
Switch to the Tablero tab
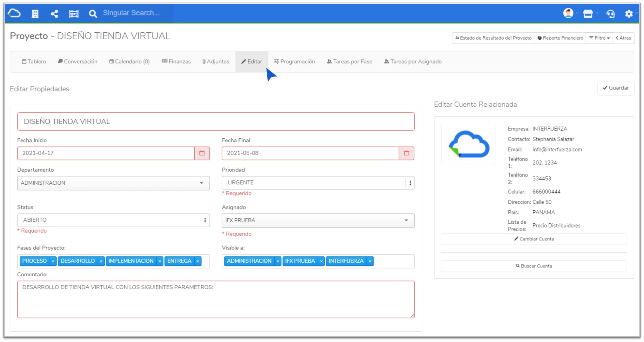(34, 62)
